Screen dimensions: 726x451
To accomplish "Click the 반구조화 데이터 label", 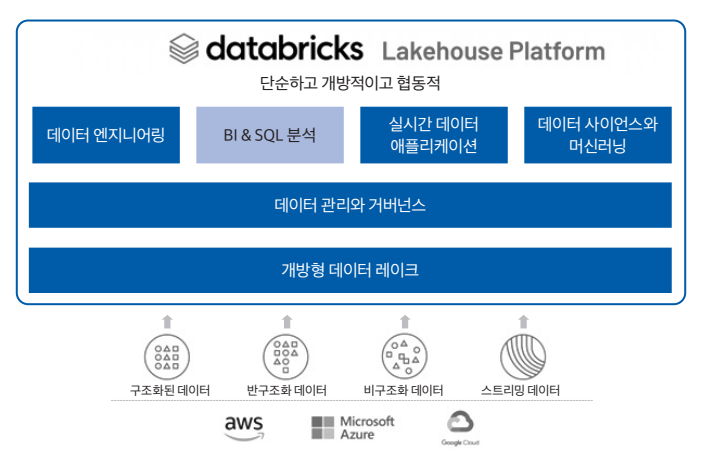I will [x=286, y=390].
